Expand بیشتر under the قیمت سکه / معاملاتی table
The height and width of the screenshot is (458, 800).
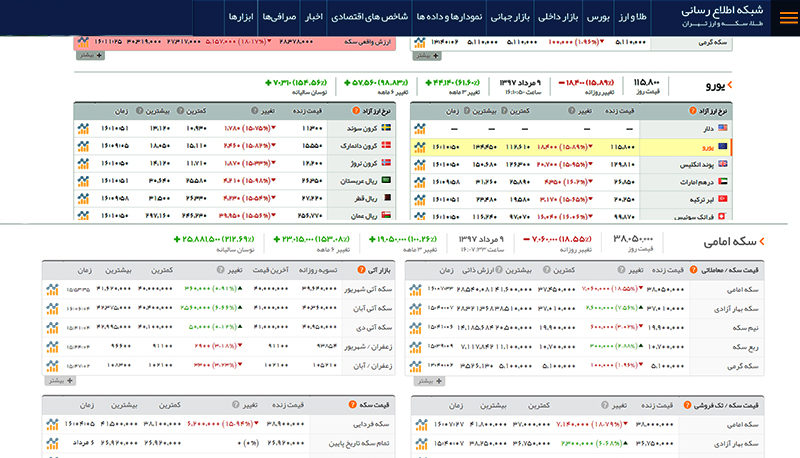pos(429,380)
